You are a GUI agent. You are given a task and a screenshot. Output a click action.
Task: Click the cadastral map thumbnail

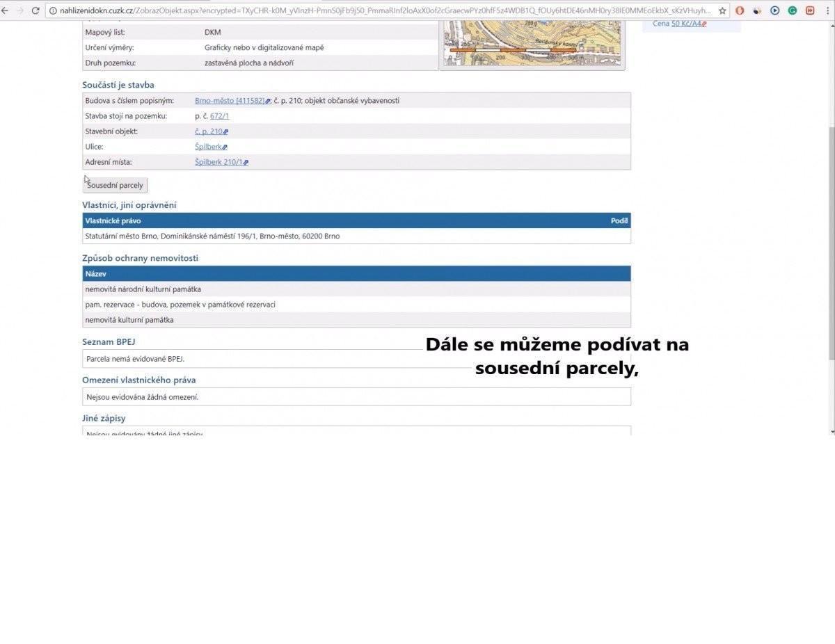[x=532, y=43]
